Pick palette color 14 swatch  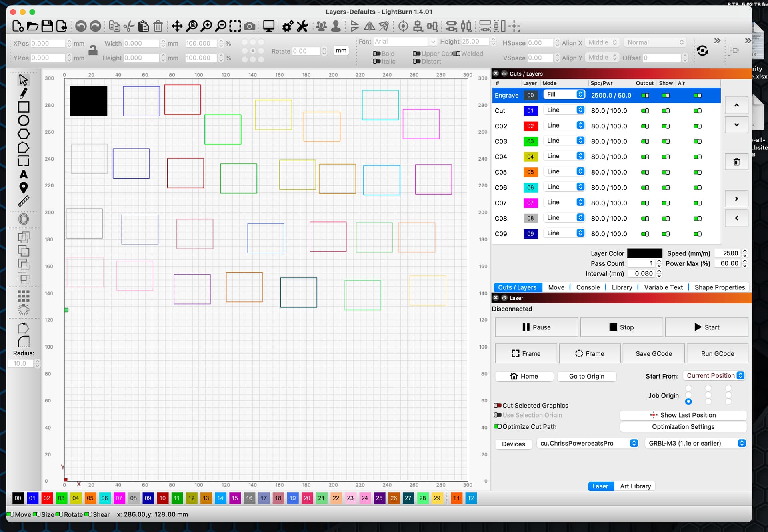[x=220, y=498]
